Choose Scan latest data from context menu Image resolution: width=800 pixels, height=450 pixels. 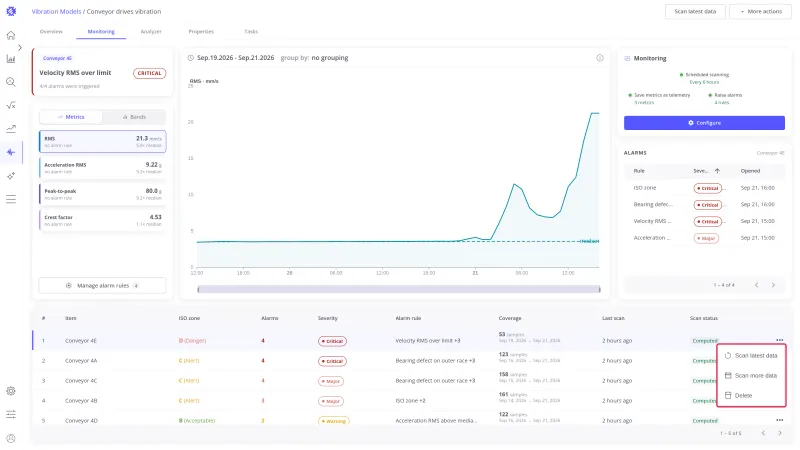tap(751, 355)
